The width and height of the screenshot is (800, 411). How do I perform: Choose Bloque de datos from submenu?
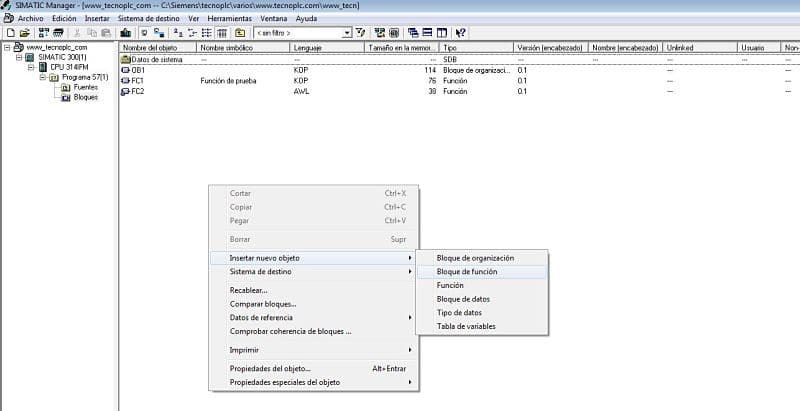coord(482,299)
